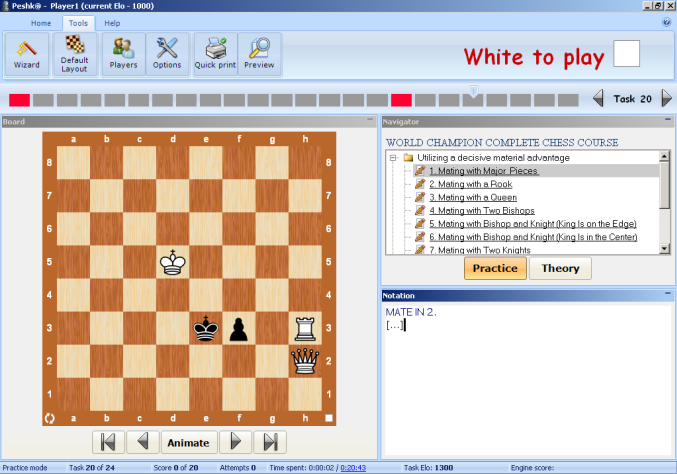Click the Animate button
Screen dimensions: 677x474
pos(189,442)
